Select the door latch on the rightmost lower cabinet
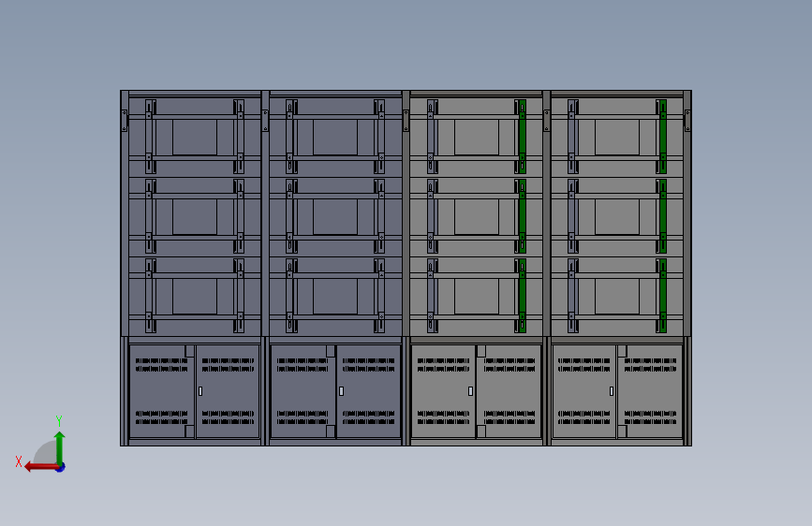 (x=611, y=391)
